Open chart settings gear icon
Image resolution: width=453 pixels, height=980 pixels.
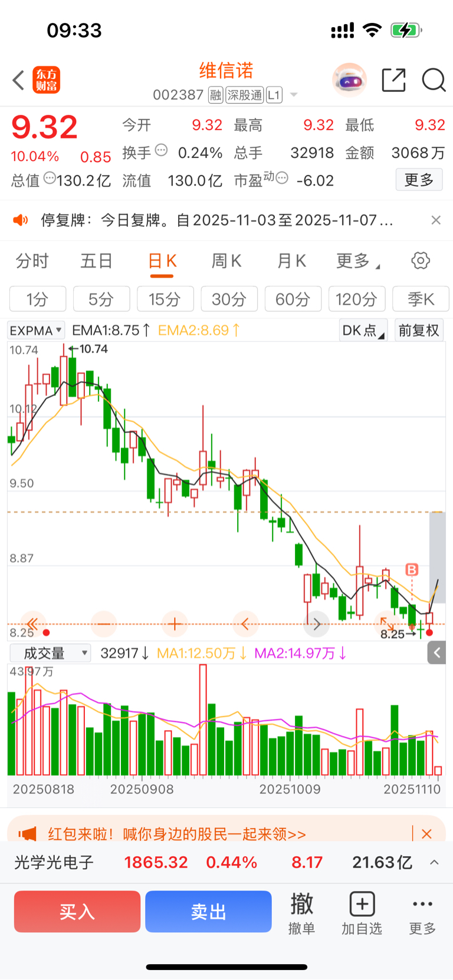(421, 260)
